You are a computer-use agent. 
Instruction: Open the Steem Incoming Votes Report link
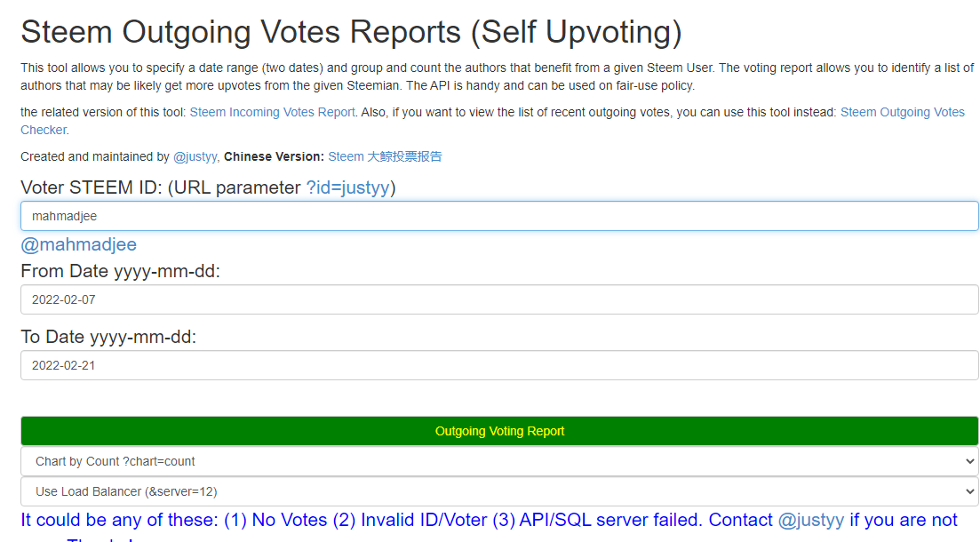pyautogui.click(x=272, y=113)
